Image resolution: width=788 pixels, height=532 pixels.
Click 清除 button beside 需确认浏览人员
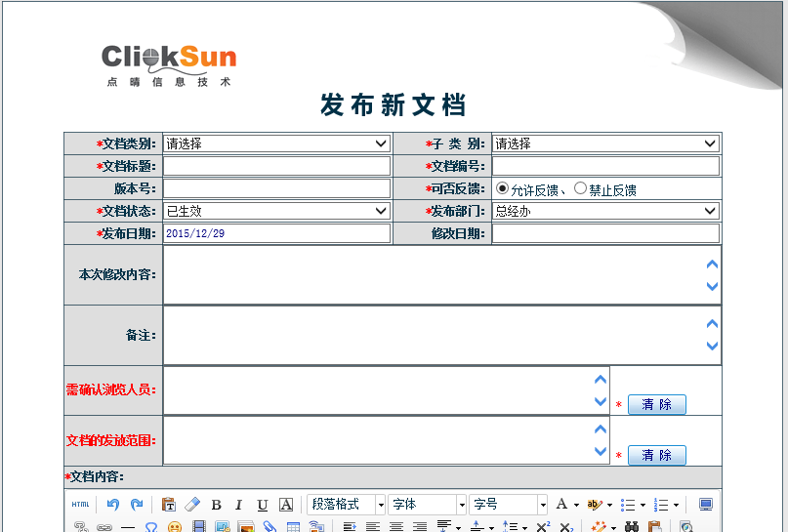[x=656, y=404]
